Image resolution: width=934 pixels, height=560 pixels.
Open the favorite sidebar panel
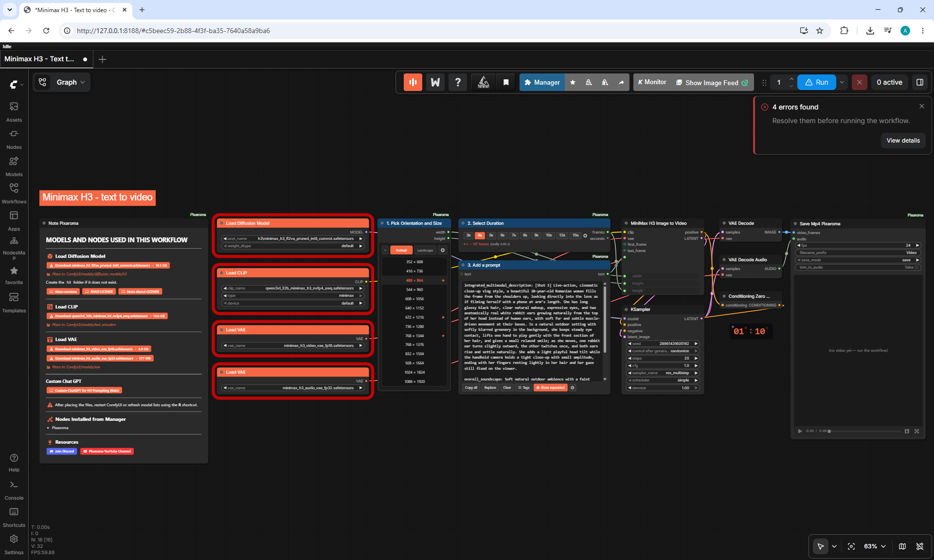14,275
